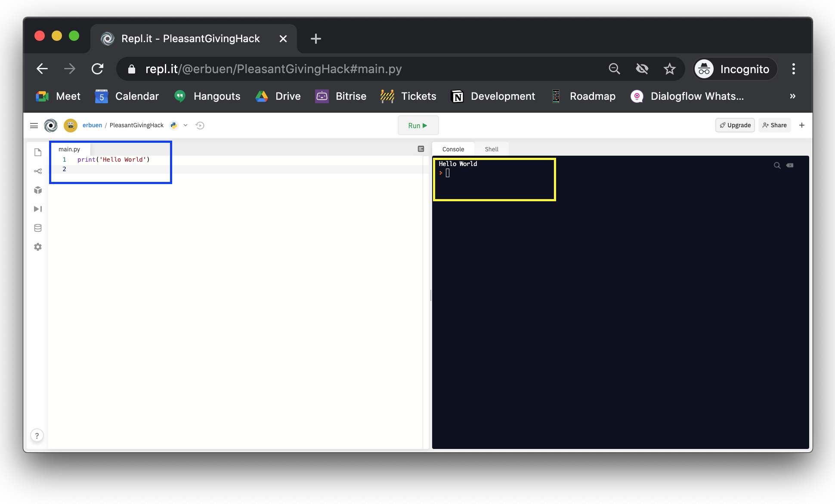Click the PleasantGivingHack repl name
Viewport: 835px width, 504px height.
(x=136, y=125)
